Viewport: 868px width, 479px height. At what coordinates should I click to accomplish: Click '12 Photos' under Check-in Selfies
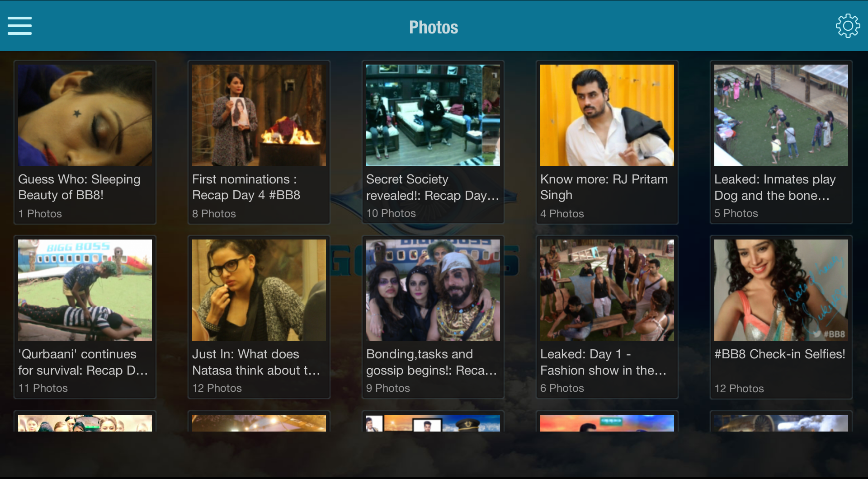point(739,389)
